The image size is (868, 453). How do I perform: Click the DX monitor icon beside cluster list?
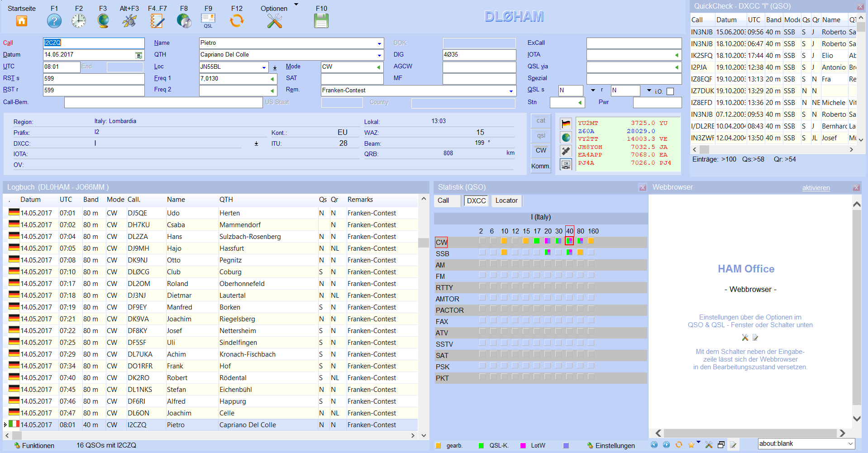(566, 164)
